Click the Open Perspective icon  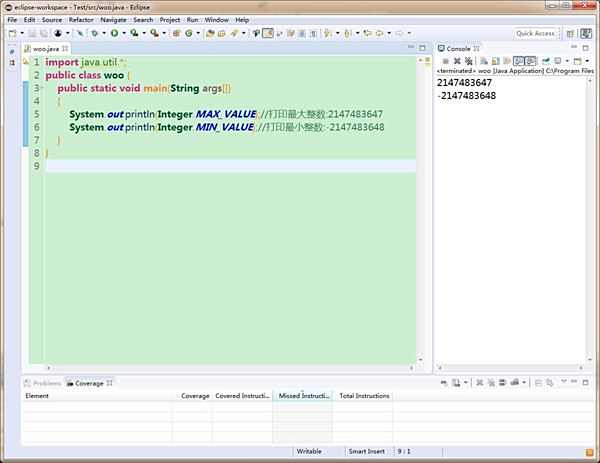coord(570,34)
